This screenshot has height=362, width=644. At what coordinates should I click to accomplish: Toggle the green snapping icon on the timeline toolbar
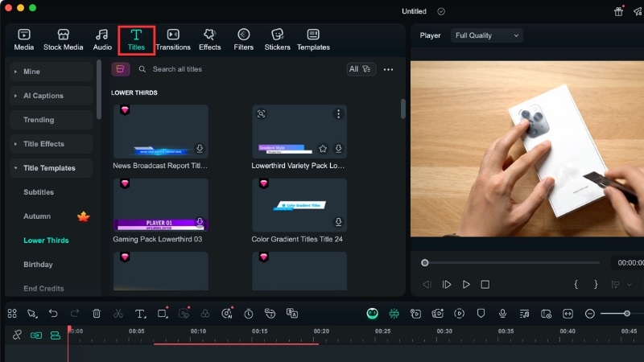[x=394, y=314]
